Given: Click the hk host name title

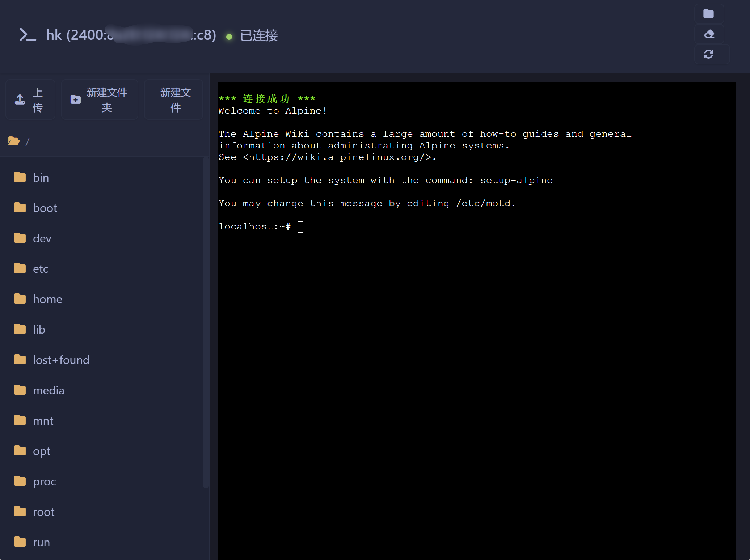Looking at the screenshot, I should 131,35.
